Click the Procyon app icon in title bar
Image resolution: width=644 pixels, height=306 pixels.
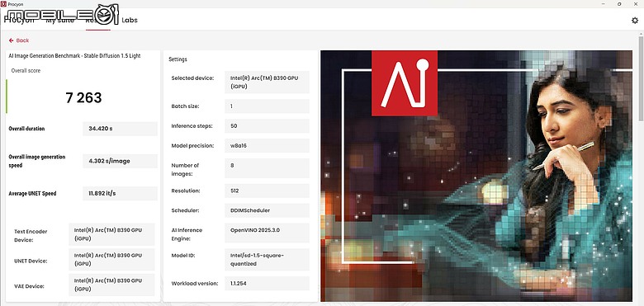tap(3, 3)
